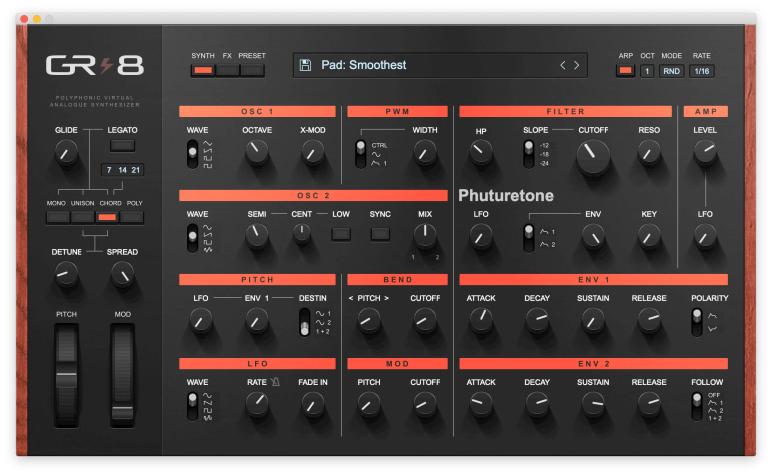The image size is (772, 475).
Task: Open the arpeggiator RATE 1/16 selector
Action: (702, 71)
